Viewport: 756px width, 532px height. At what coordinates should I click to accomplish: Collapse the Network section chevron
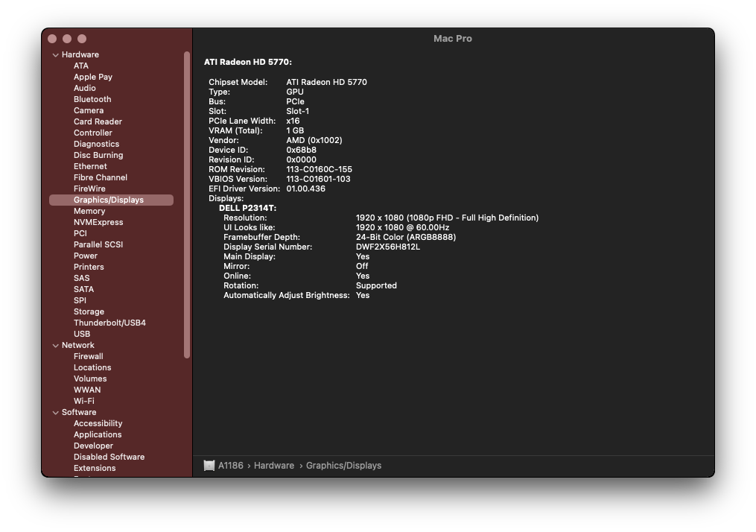point(55,346)
